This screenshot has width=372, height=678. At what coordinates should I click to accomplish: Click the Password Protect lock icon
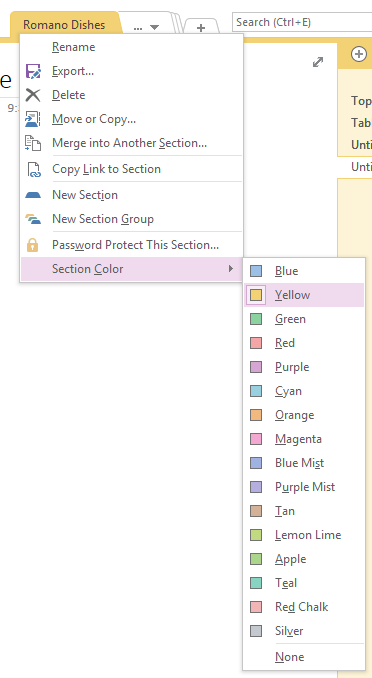pos(32,245)
